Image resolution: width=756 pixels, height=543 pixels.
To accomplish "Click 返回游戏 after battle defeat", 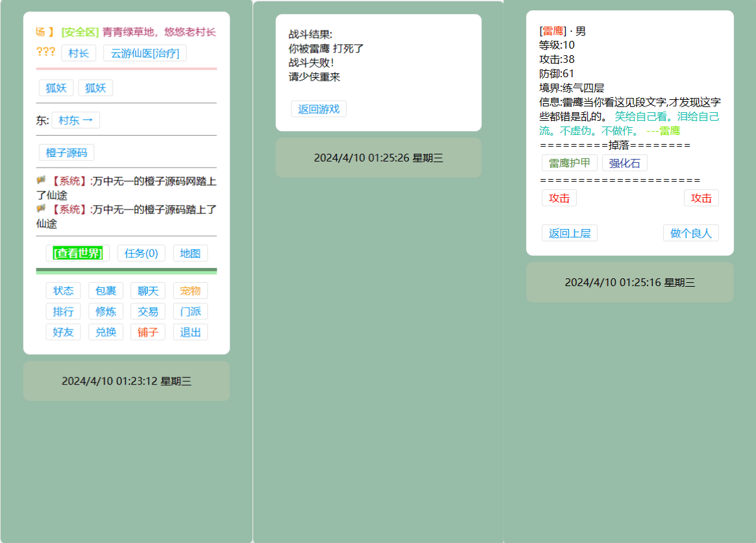I will [x=319, y=109].
